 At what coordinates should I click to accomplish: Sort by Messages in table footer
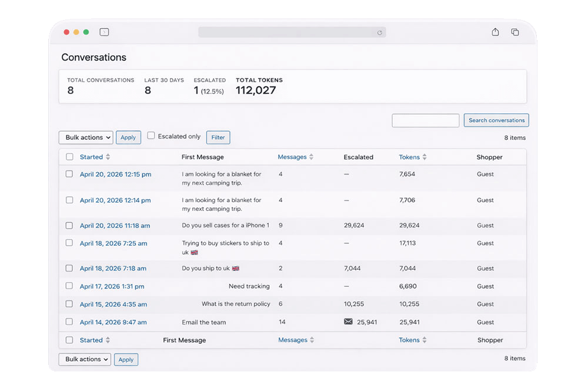293,340
